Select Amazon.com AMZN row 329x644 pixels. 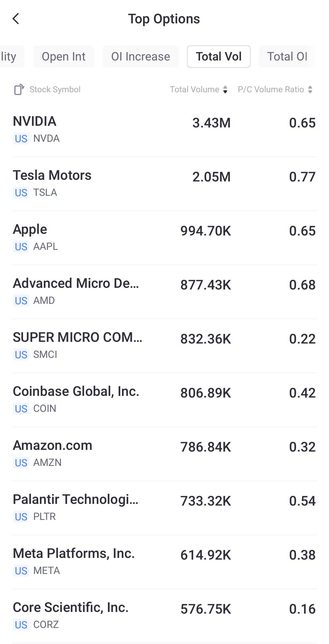pyautogui.click(x=164, y=454)
